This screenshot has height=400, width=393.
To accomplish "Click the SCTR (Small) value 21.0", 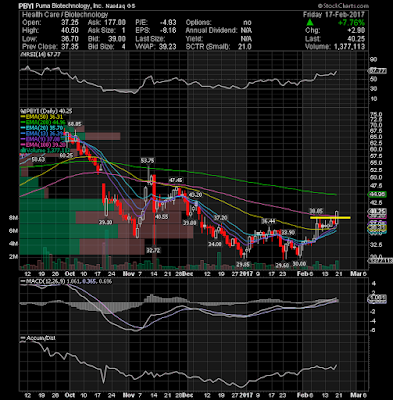I will click(245, 47).
